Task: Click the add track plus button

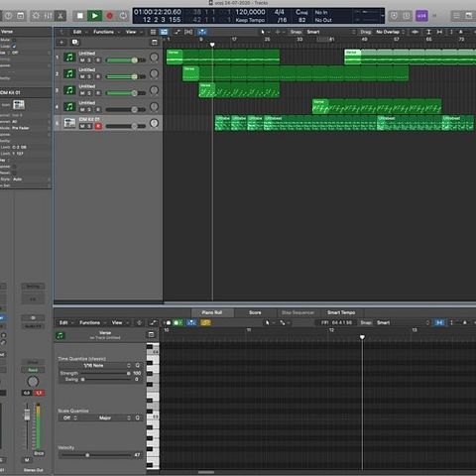Action: (x=61, y=43)
